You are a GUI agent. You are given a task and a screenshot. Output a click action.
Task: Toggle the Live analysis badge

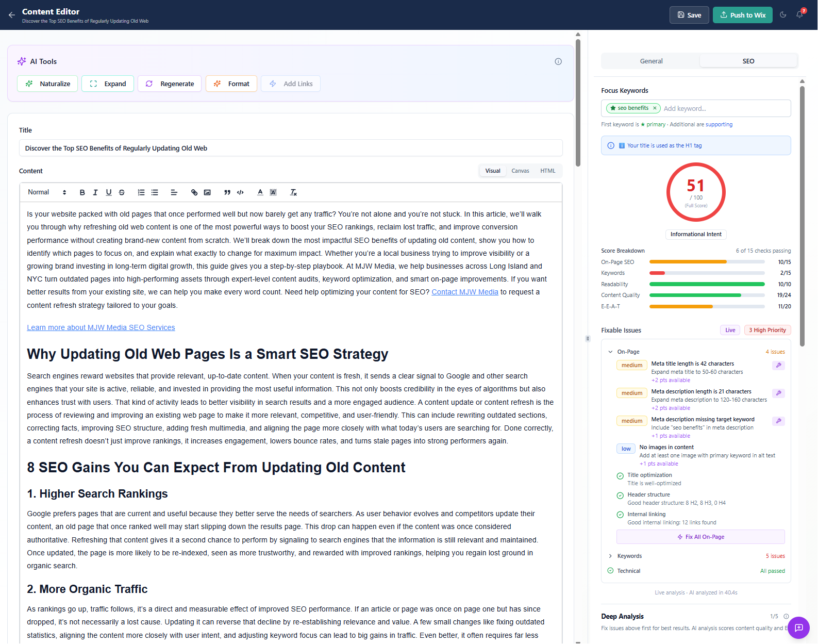tap(730, 330)
